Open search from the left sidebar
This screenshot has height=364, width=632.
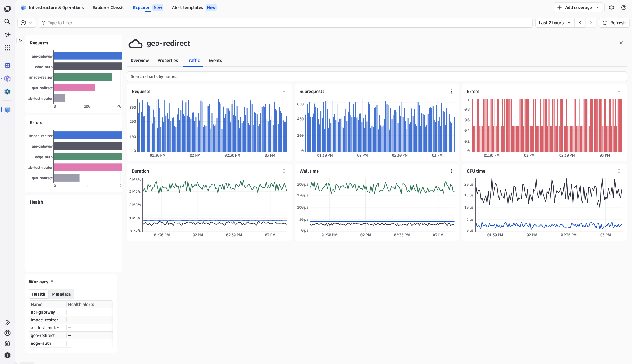pyautogui.click(x=7, y=22)
